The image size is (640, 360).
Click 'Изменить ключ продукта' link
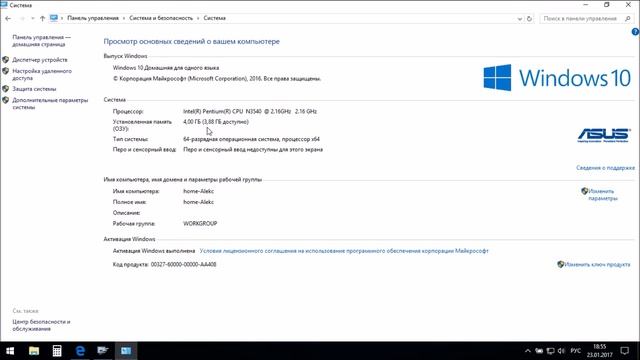[597, 264]
